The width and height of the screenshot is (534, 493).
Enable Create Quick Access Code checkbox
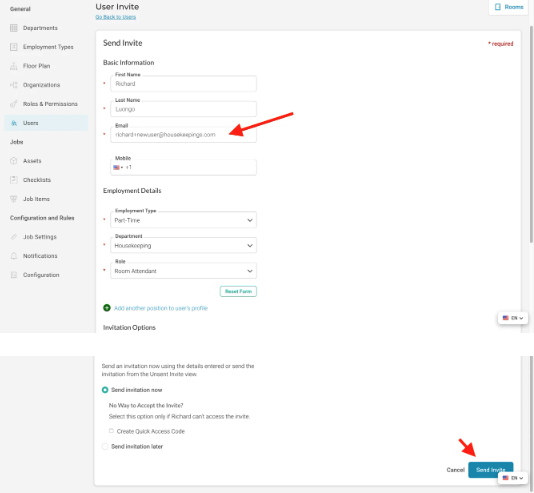click(111, 431)
